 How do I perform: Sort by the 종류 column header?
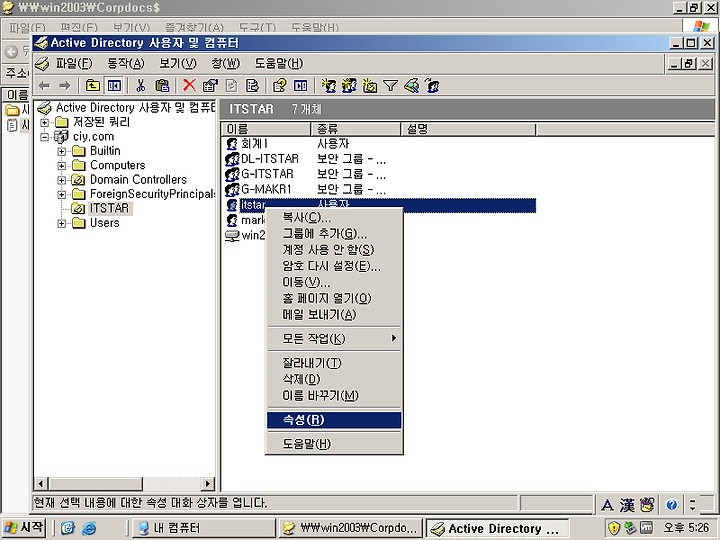pos(356,129)
